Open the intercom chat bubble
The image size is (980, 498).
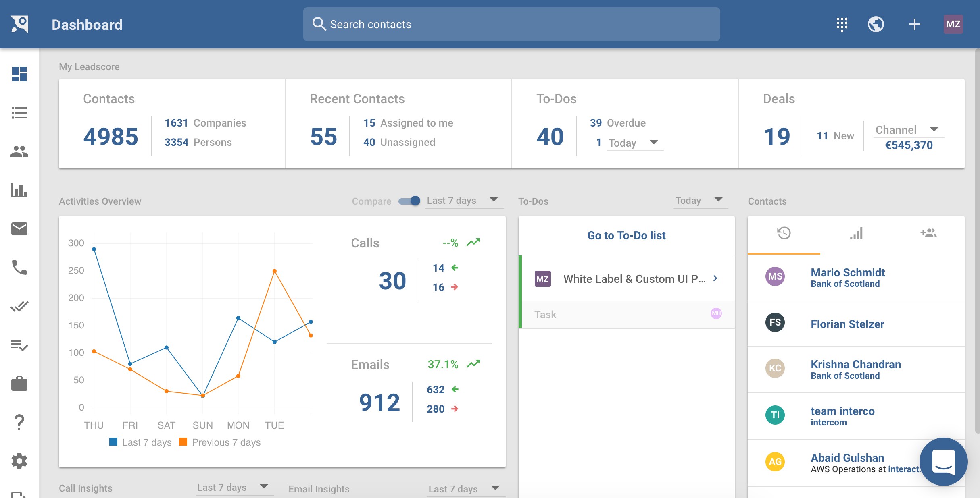pyautogui.click(x=944, y=462)
